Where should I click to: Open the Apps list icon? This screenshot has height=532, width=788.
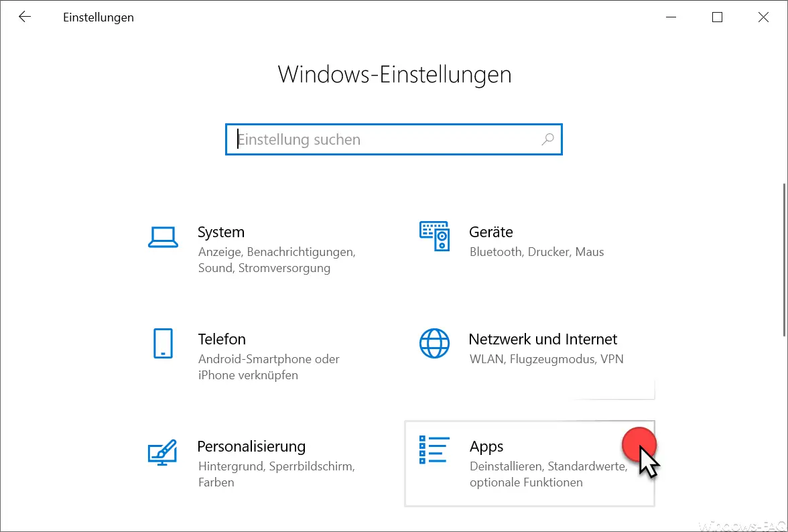434,450
